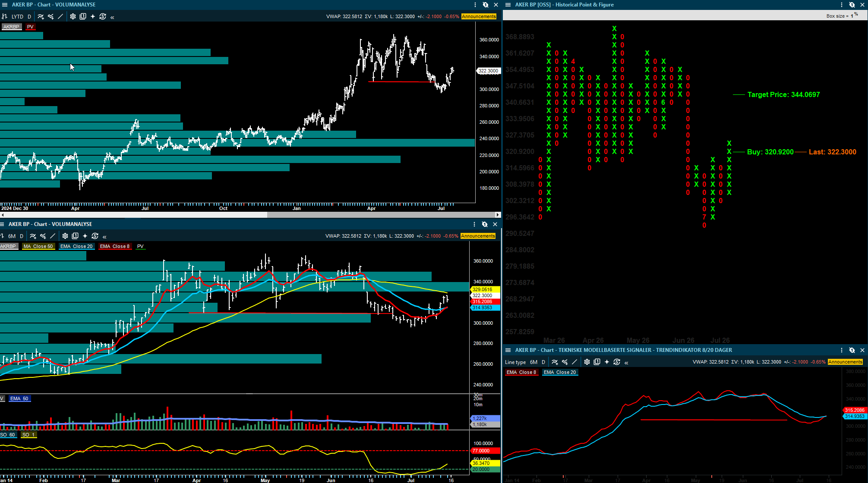Add indicator in TRENDINDIKATOR chart toolbar
This screenshot has height=483, width=868.
[555, 362]
